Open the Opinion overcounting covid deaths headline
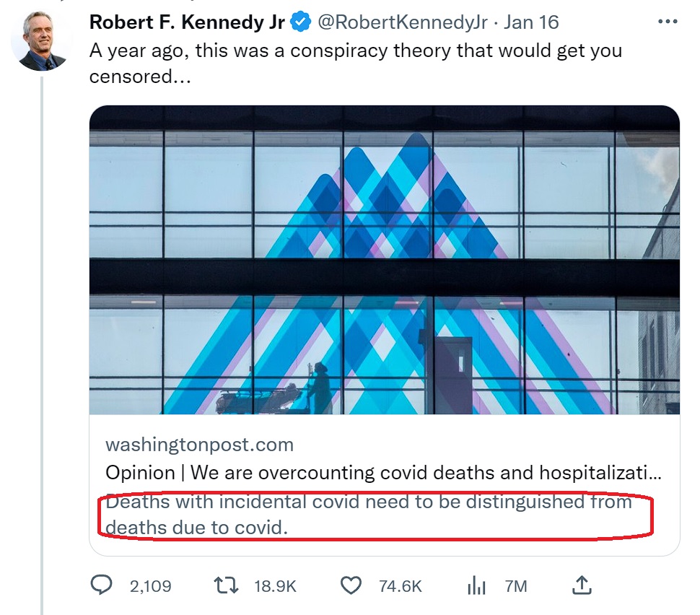This screenshot has height=615, width=700. pyautogui.click(x=383, y=473)
